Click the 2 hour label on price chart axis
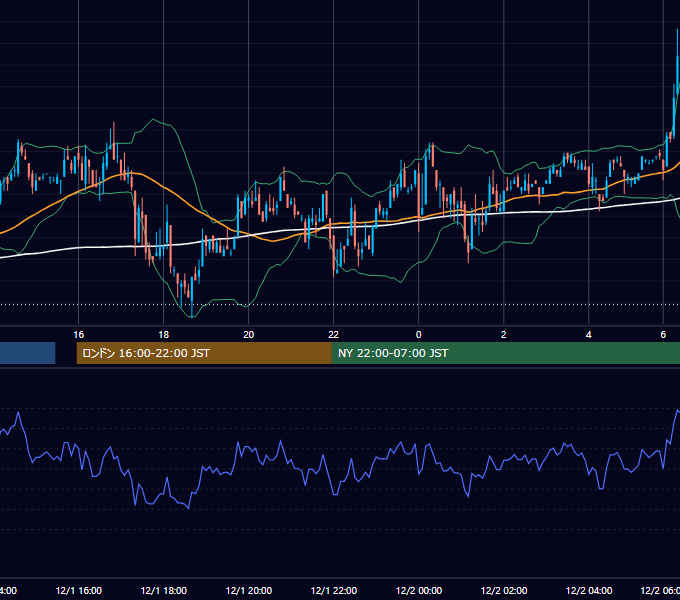Image resolution: width=680 pixels, height=600 pixels. point(503,335)
